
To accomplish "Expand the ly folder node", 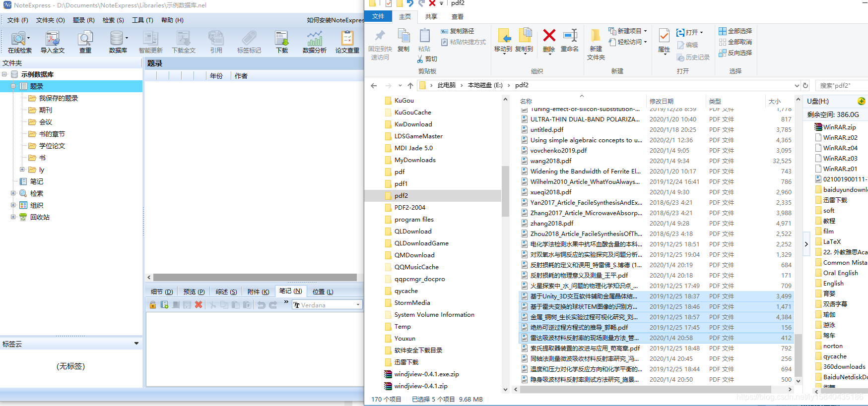I will 22,170.
